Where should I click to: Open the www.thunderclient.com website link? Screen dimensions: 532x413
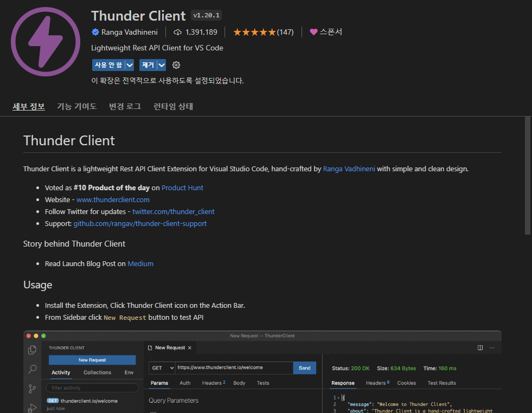click(113, 199)
